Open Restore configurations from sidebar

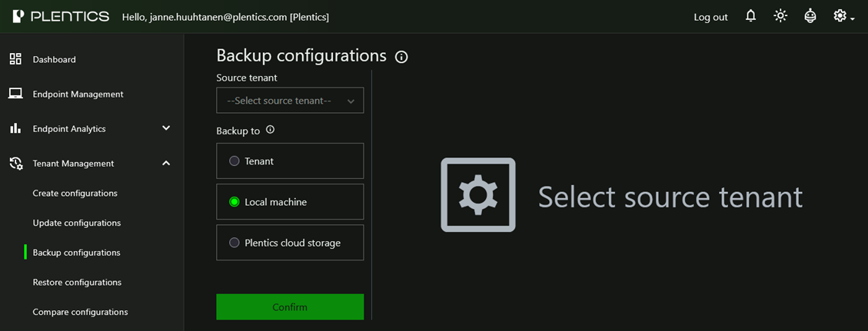[77, 282]
